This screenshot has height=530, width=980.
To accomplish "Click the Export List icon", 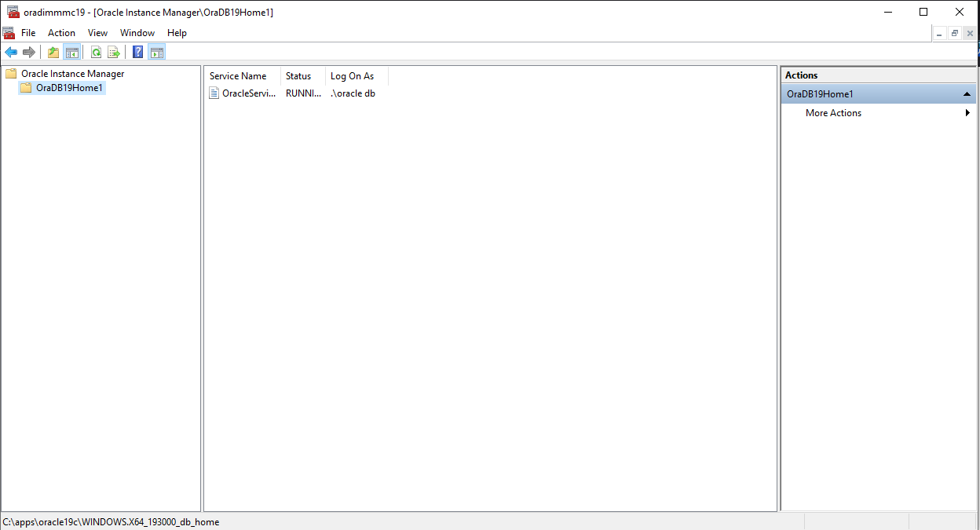I will tap(114, 52).
